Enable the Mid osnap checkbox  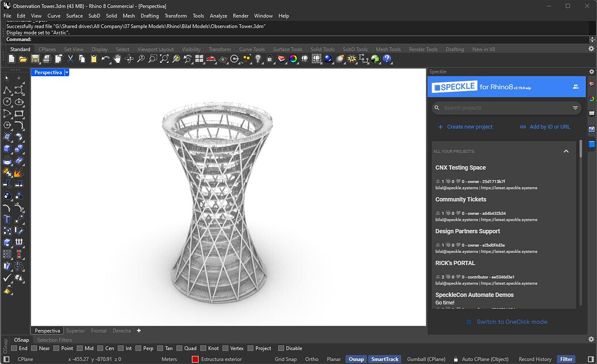(x=80, y=348)
